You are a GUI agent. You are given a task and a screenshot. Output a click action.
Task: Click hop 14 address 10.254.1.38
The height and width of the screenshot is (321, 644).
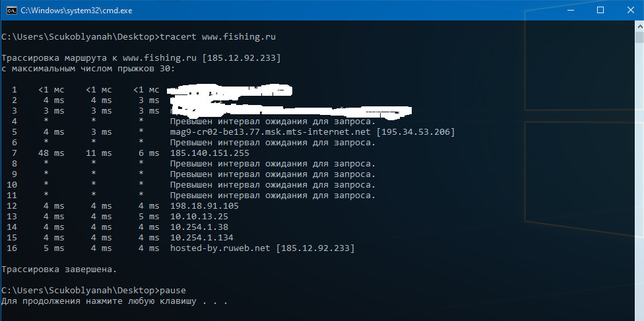pos(199,227)
